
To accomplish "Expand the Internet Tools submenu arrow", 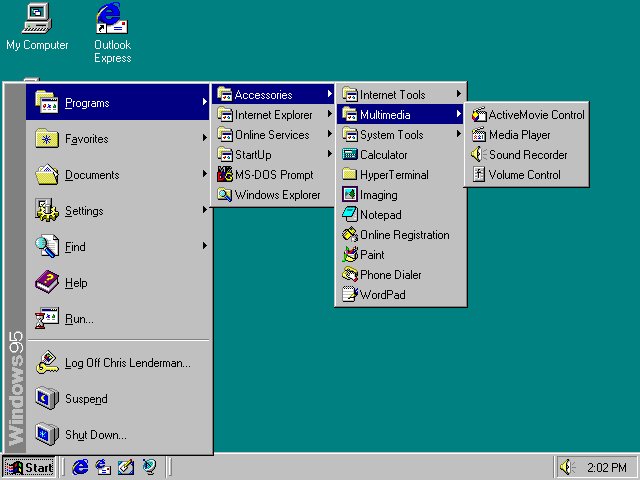I will tap(459, 94).
